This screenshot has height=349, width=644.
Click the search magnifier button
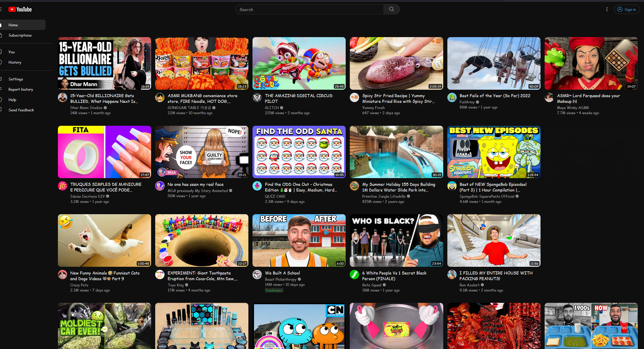(x=391, y=10)
